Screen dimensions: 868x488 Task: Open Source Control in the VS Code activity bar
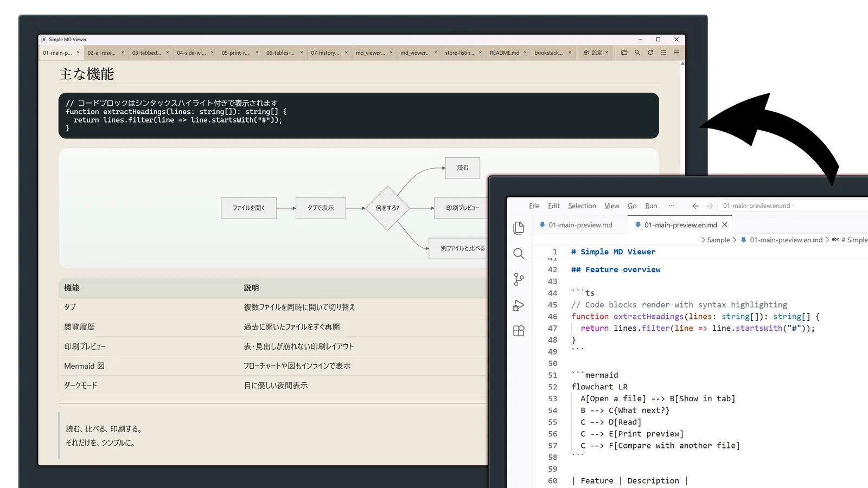tap(519, 279)
